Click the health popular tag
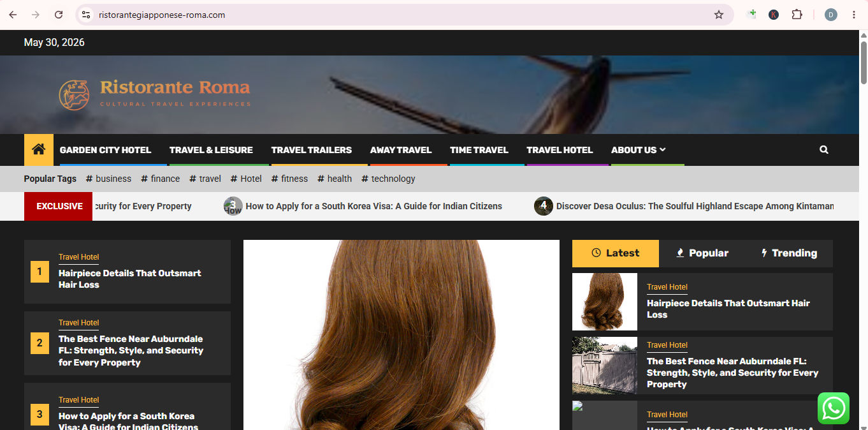The width and height of the screenshot is (868, 430). point(335,179)
